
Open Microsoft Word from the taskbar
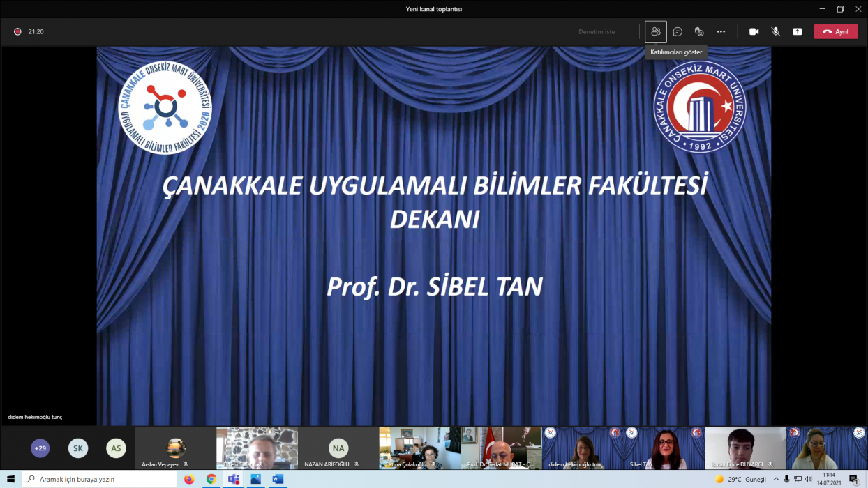(278, 479)
